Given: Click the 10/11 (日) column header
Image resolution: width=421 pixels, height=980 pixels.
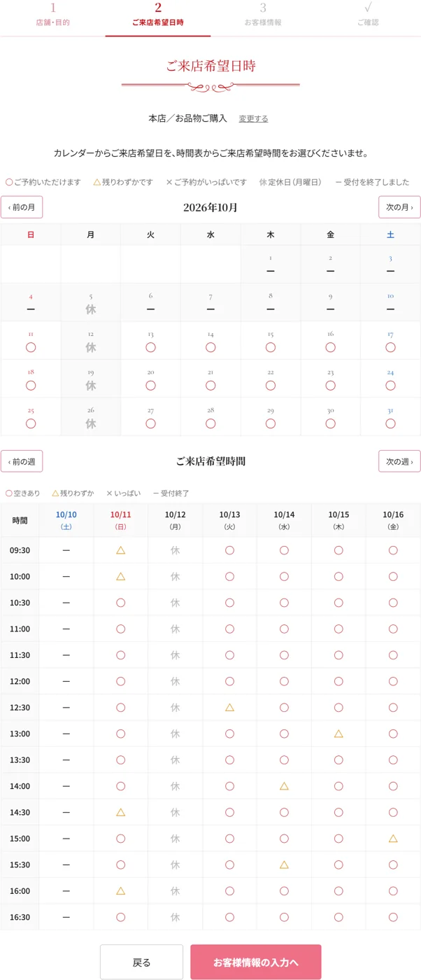Looking at the screenshot, I should 120,520.
